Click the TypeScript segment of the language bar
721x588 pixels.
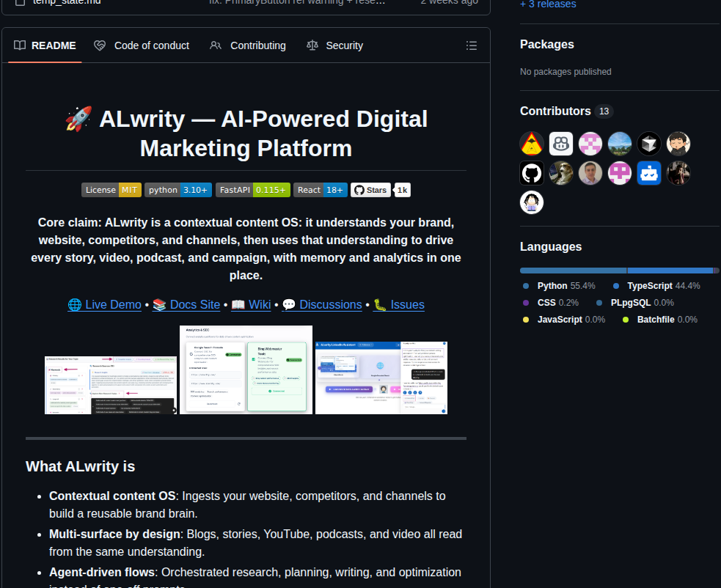click(x=670, y=271)
